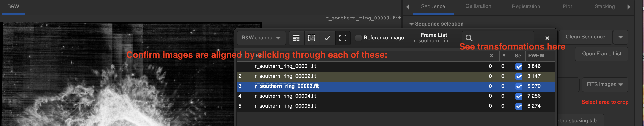Enable the Reference image checkbox
This screenshot has height=126, width=644.
[358, 38]
